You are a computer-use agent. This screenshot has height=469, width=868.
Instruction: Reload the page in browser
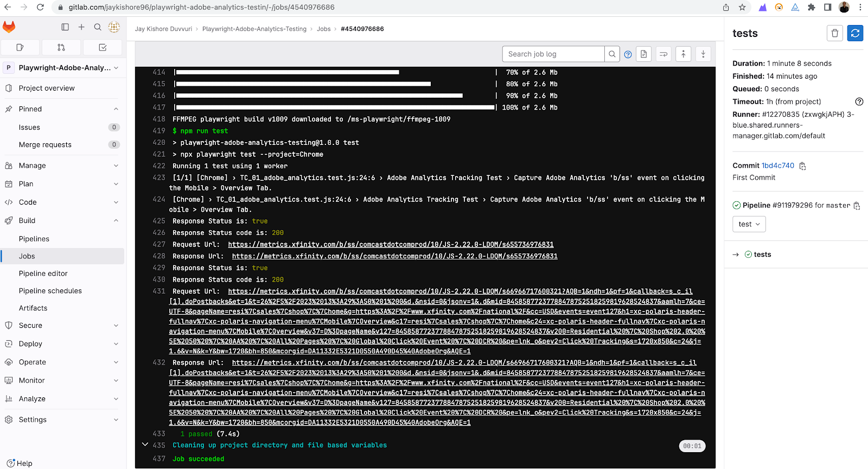[40, 7]
